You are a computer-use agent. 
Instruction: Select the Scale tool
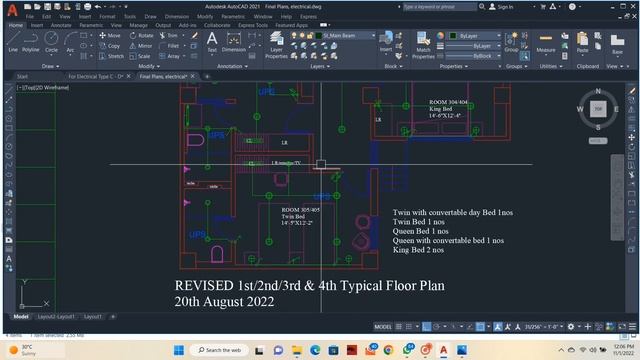pos(140,56)
